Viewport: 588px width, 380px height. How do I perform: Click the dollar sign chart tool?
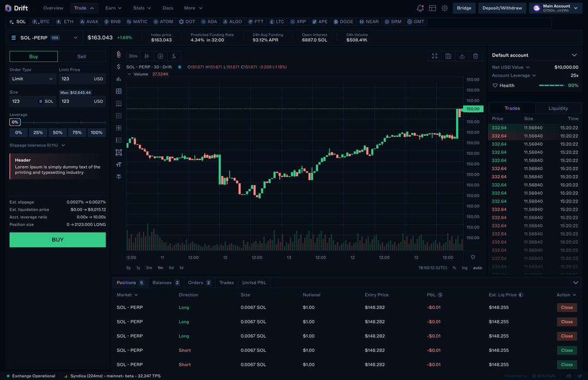[x=119, y=66]
